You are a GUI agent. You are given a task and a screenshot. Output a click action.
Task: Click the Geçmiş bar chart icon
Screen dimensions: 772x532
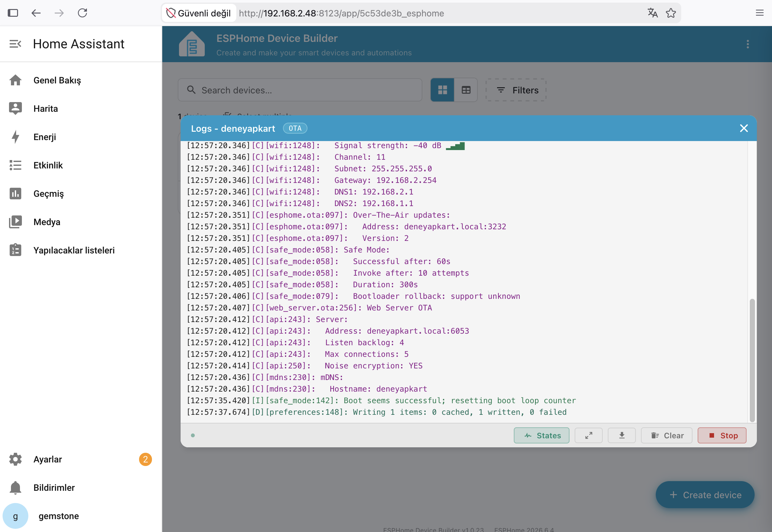pos(15,194)
